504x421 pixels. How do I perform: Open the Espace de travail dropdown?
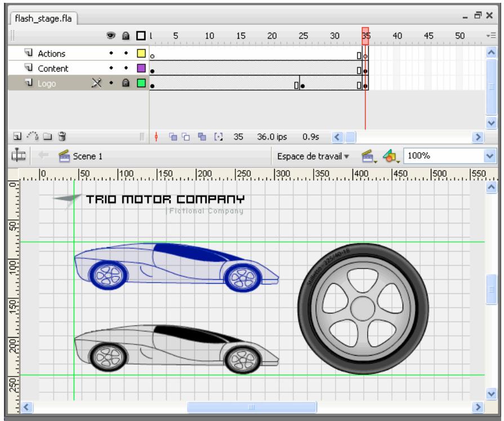pyautogui.click(x=313, y=156)
